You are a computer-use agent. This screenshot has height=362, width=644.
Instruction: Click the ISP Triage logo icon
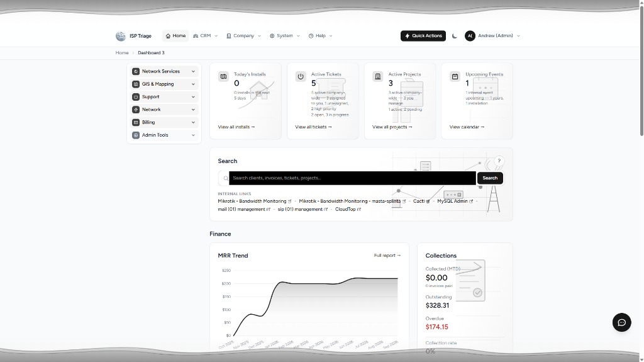click(x=120, y=37)
